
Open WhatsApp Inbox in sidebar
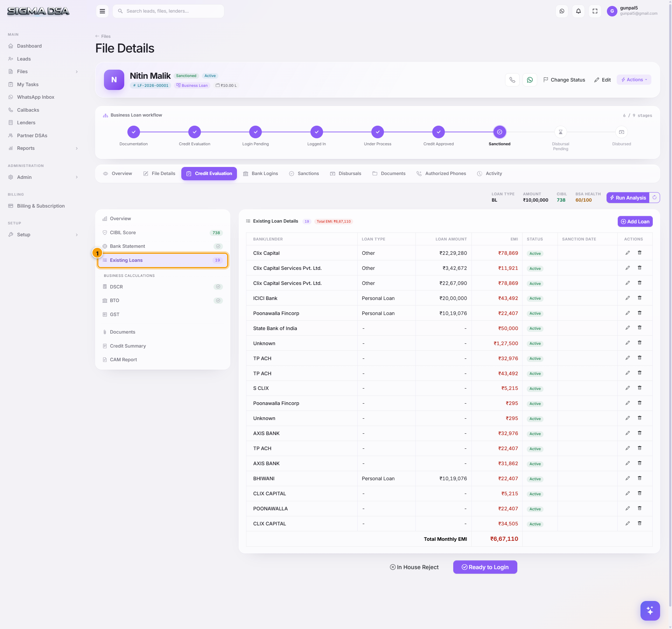(43, 97)
